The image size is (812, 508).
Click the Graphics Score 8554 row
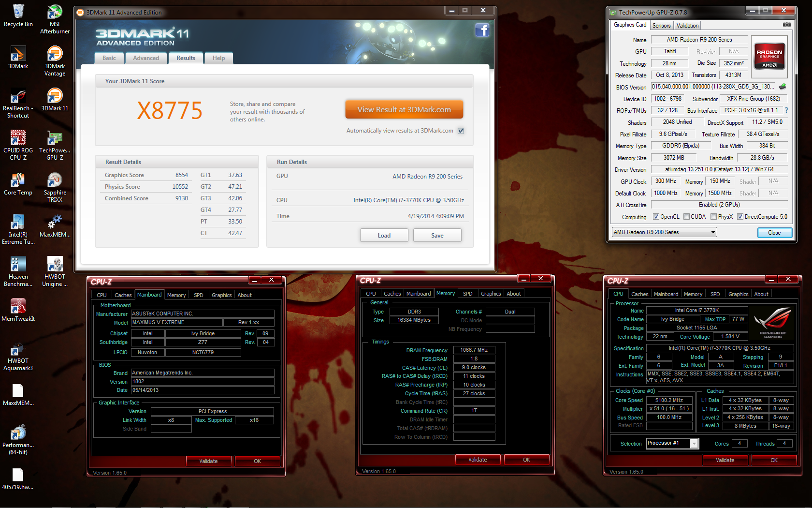tap(146, 175)
